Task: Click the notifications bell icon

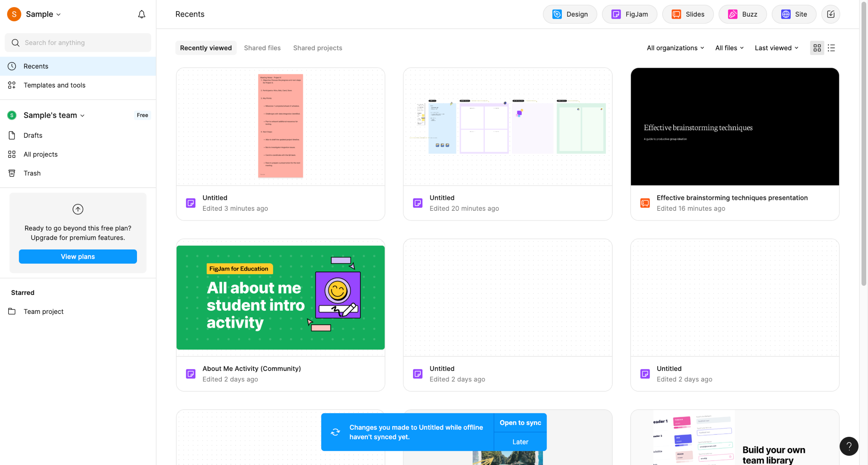Action: (141, 14)
